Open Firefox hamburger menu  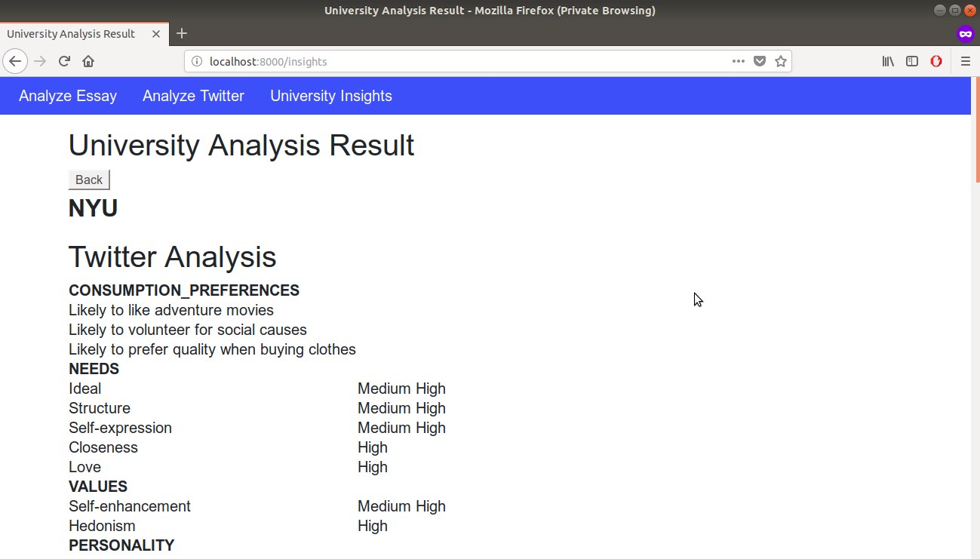[966, 61]
